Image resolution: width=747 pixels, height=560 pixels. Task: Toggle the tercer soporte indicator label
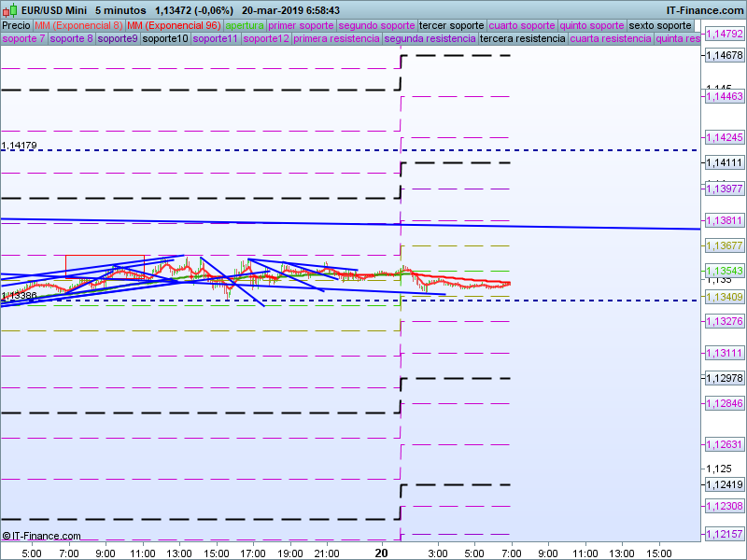452,25
